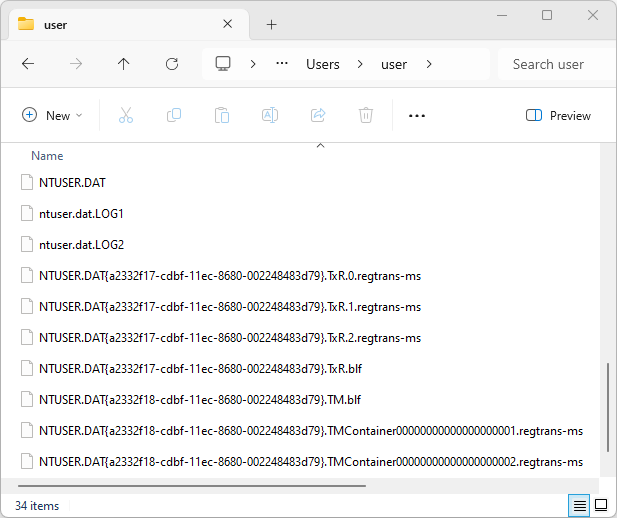Open the New item dropdown
Image resolution: width=618 pixels, height=518 pixels.
tap(52, 115)
